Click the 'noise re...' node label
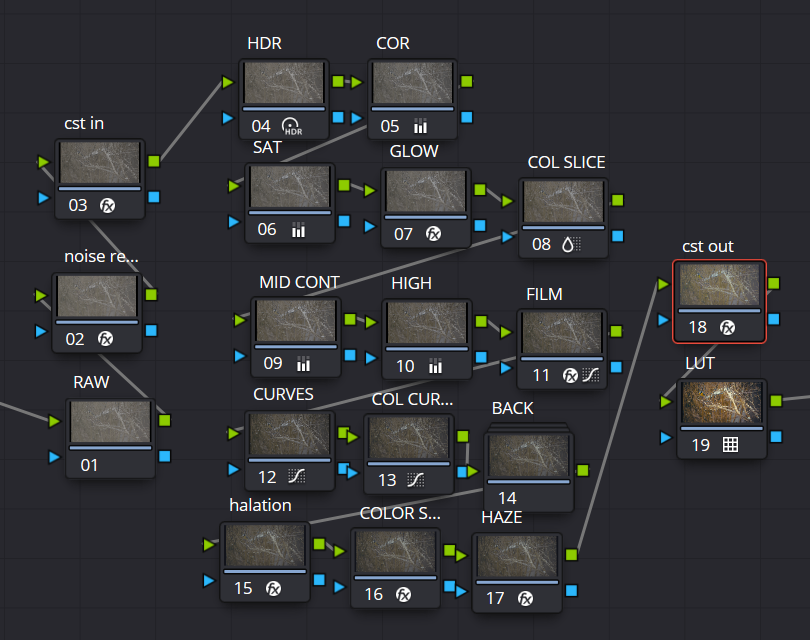Screen dimensions: 810x640 [x=101, y=256]
